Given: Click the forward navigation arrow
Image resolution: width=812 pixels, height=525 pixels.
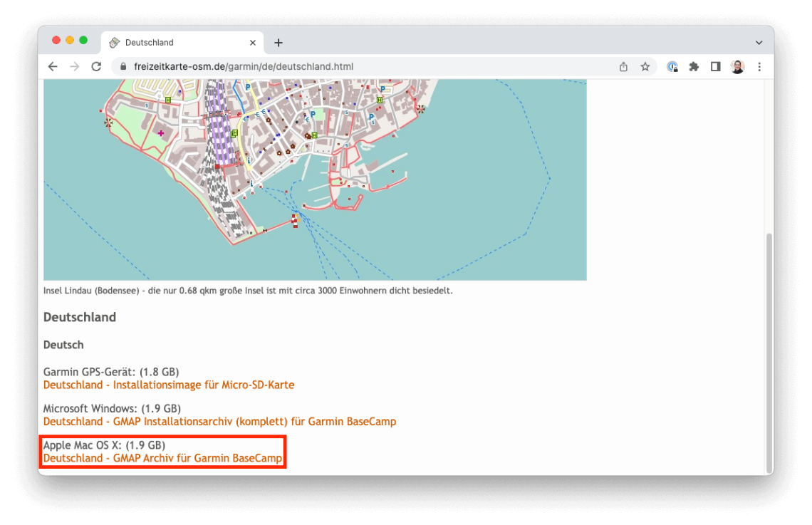Looking at the screenshot, I should pyautogui.click(x=74, y=66).
